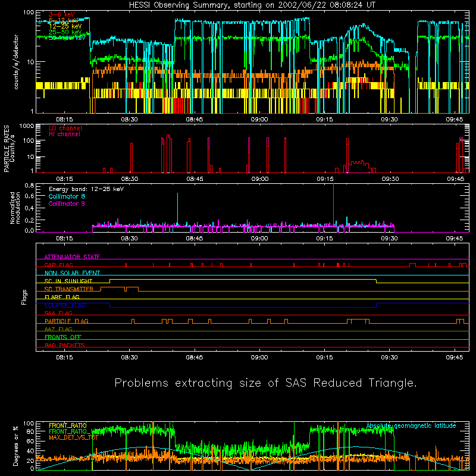Select the Collimator 8 legend entry

coord(67,196)
